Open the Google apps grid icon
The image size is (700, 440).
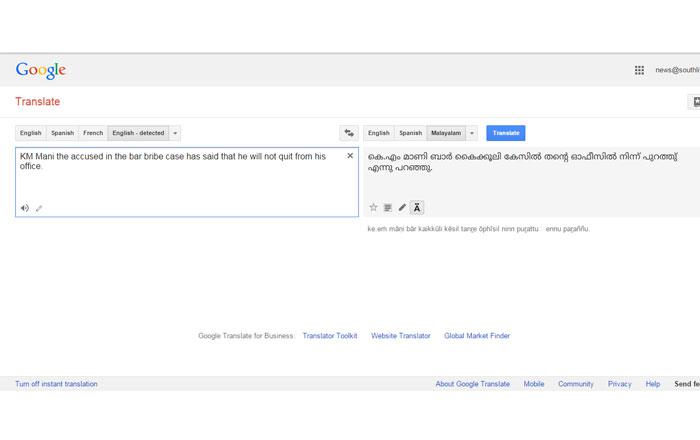(x=639, y=70)
